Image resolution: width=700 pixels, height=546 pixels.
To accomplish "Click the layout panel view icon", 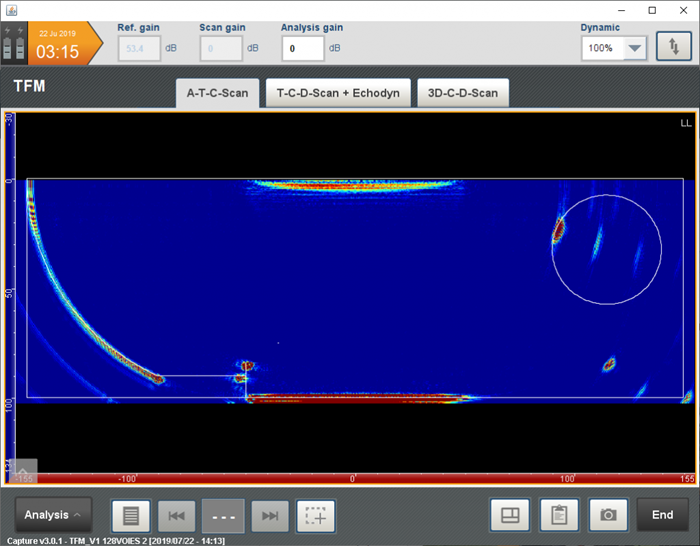I will [510, 515].
